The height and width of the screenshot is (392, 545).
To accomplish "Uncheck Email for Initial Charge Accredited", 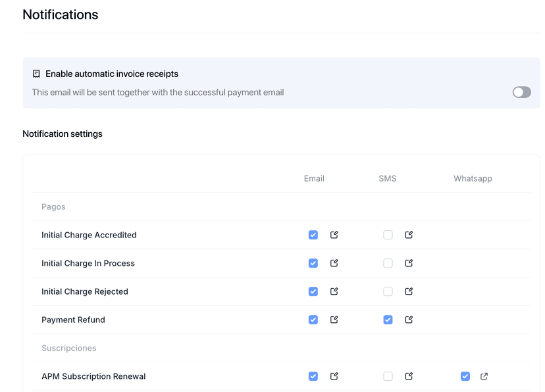I will 313,235.
